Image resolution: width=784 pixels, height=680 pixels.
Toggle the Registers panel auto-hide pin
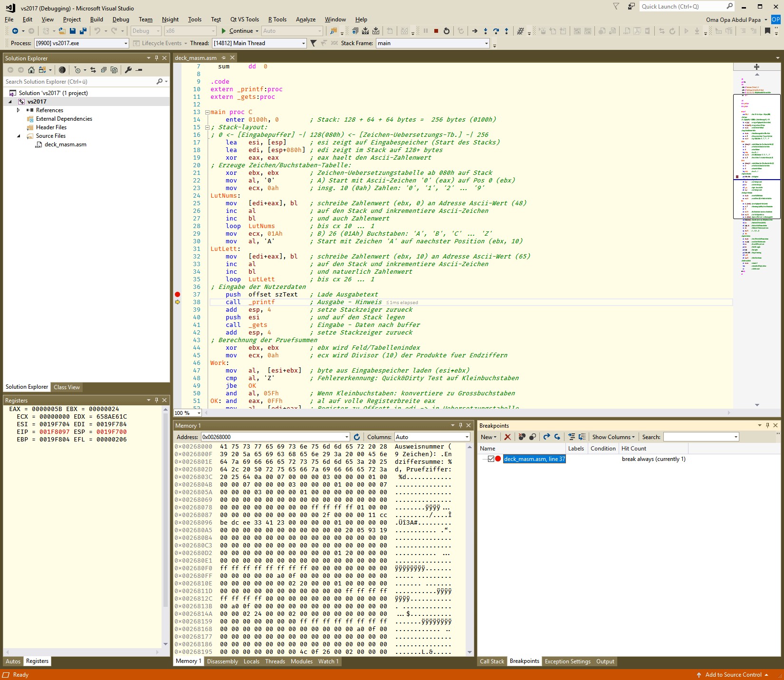click(x=156, y=400)
